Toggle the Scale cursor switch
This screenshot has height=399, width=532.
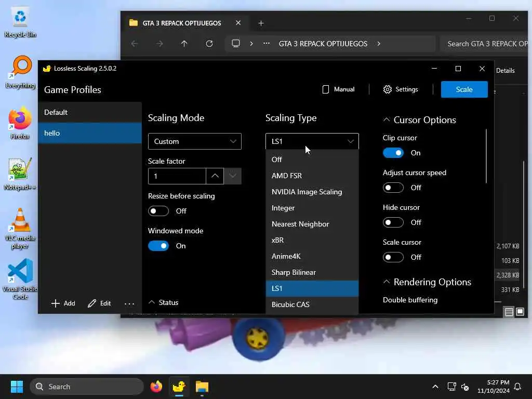coord(393,257)
